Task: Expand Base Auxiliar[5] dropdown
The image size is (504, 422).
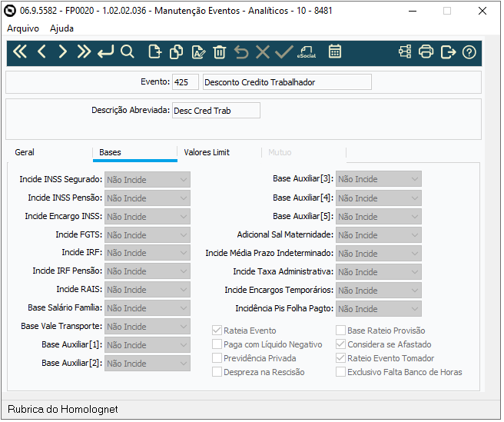Action: [379, 217]
